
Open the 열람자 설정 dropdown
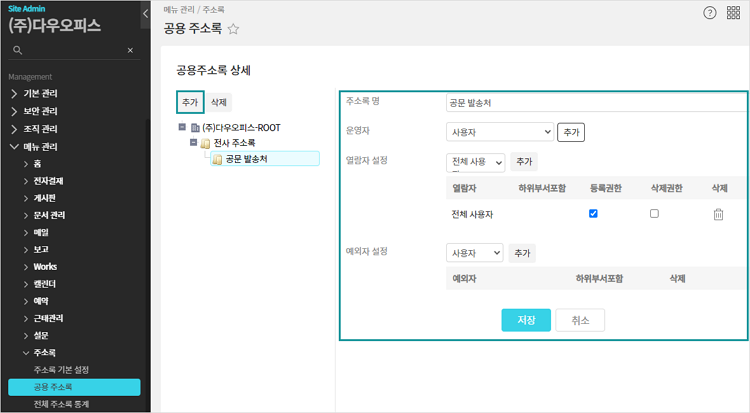coord(475,161)
